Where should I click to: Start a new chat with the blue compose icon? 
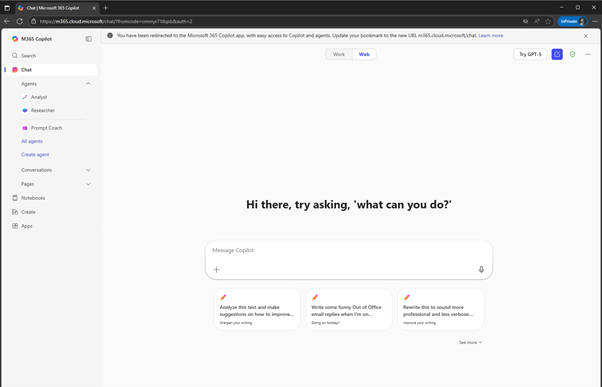tap(557, 55)
